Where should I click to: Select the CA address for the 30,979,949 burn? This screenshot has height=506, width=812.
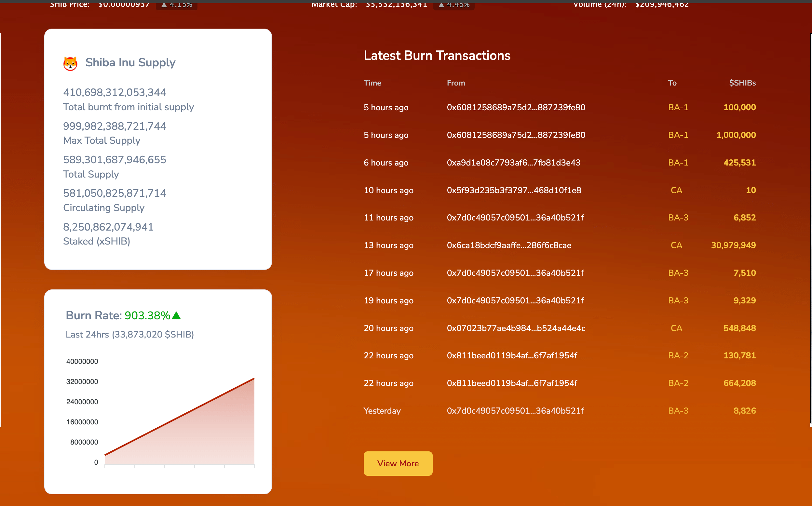676,245
